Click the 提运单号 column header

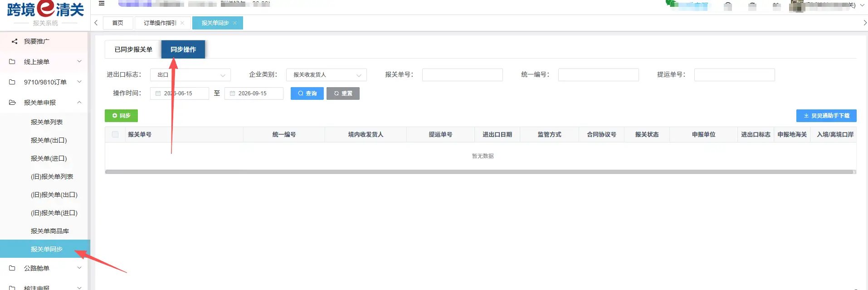click(x=441, y=134)
